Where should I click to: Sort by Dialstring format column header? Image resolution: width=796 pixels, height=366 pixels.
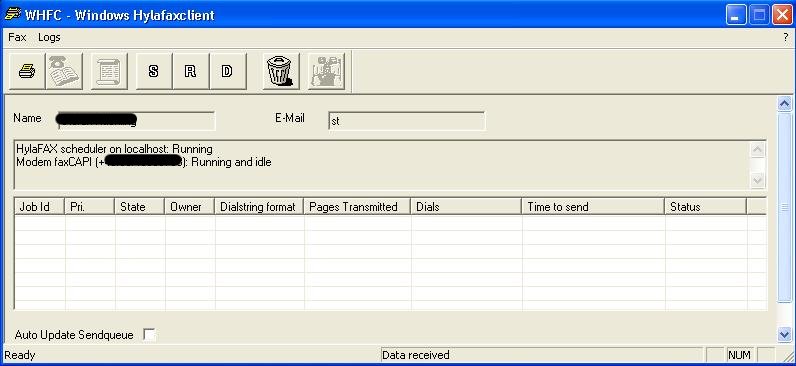click(x=259, y=207)
